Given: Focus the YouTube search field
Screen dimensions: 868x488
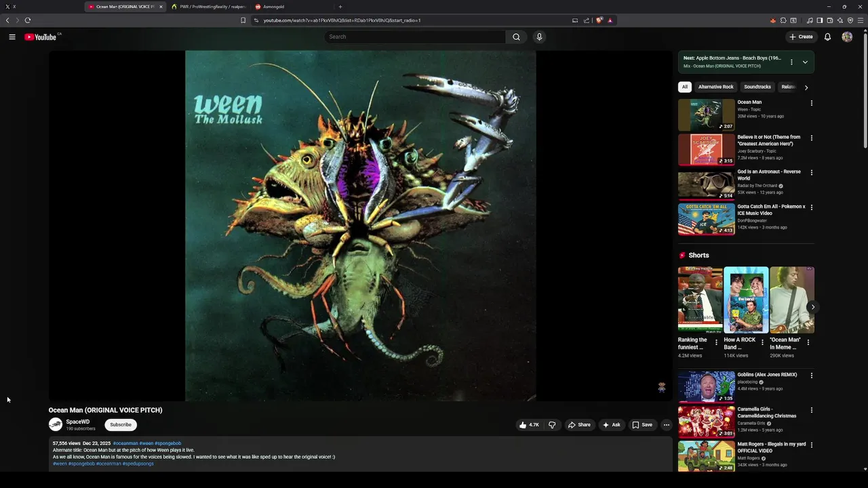Looking at the screenshot, I should 415,37.
